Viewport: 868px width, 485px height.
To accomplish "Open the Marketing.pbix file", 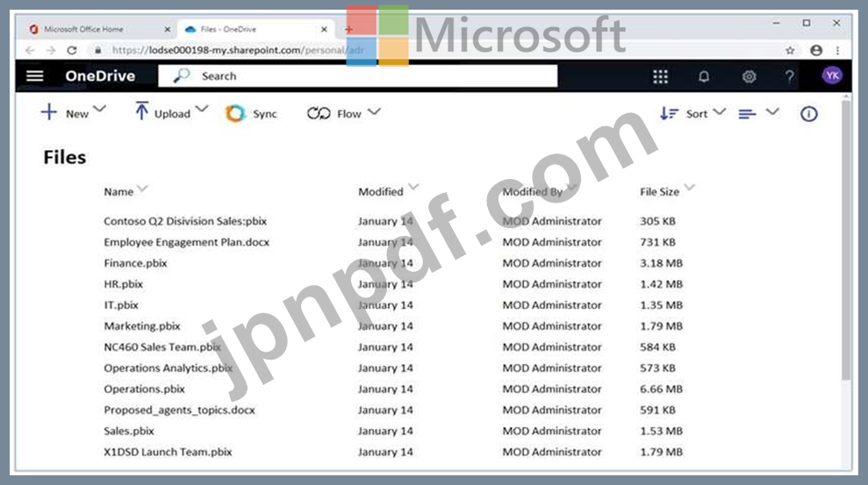I will [142, 326].
